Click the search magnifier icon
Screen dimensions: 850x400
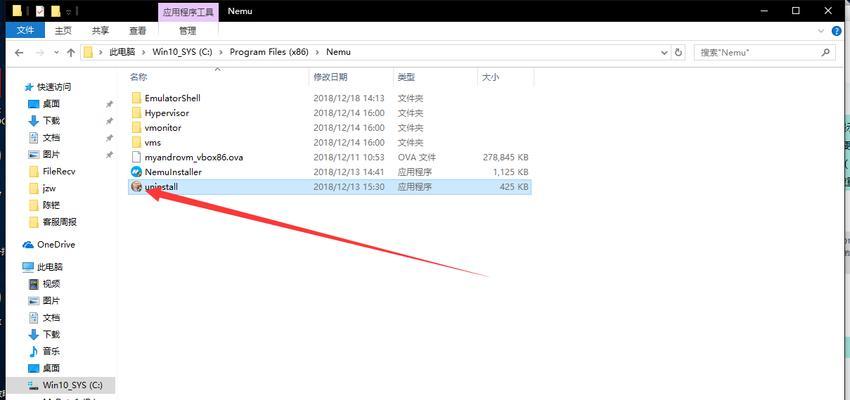coord(826,53)
